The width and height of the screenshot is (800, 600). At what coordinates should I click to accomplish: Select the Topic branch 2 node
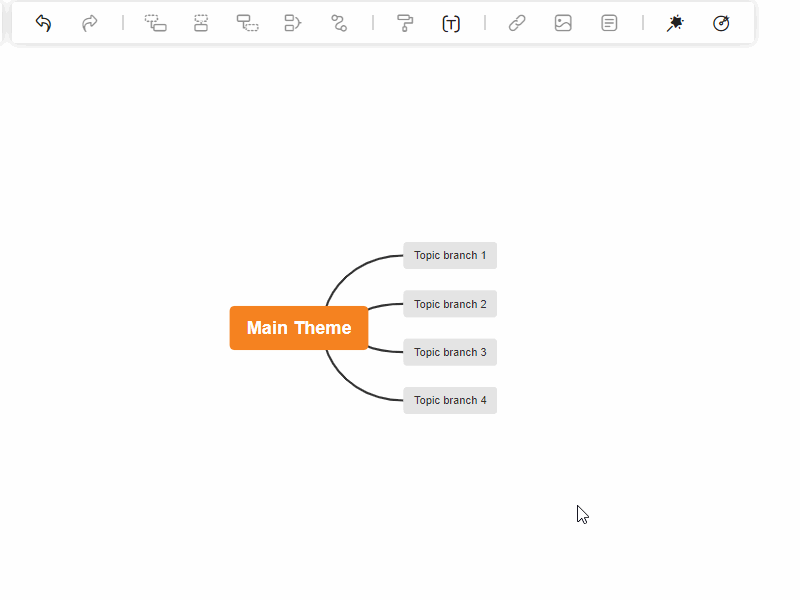(x=450, y=304)
